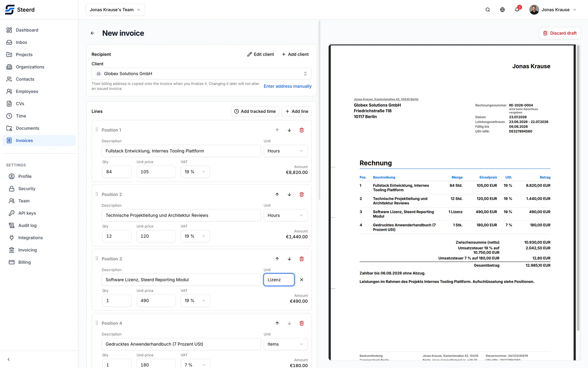Screen dimensions: 588x368
Task: Click the Discard draft button
Action: pyautogui.click(x=559, y=33)
